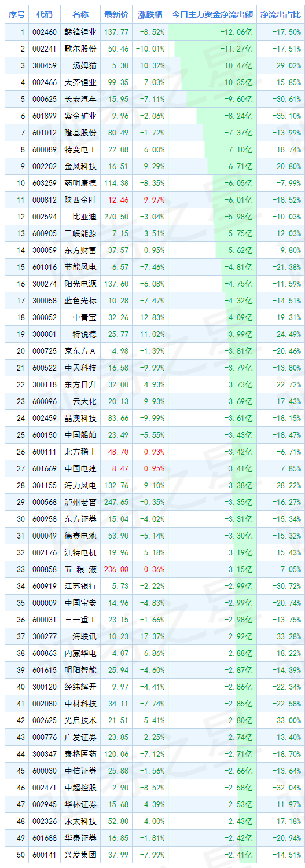This screenshot has height=868, width=305.
Task: Select 比亚迪 stock name
Action: (84, 217)
